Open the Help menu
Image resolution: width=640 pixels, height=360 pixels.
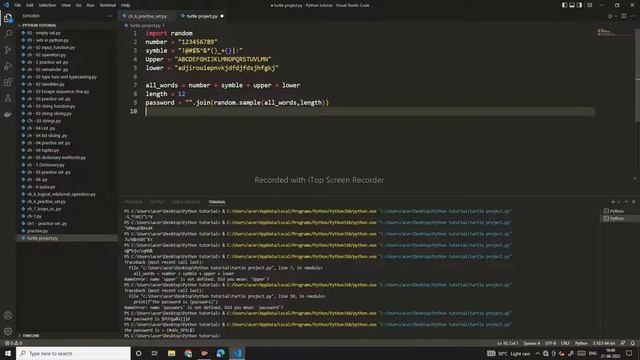(x=125, y=5)
